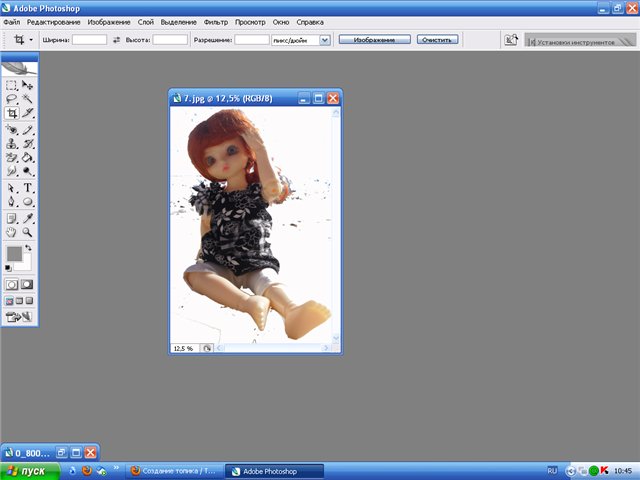
Task: Select the Hand tool
Action: pyautogui.click(x=12, y=232)
